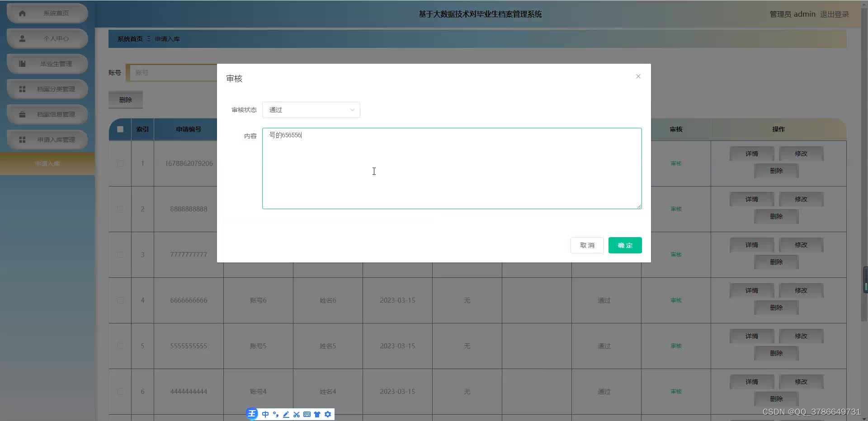
Task: Click the pen handwriting icon in IME bar
Action: coord(286,414)
